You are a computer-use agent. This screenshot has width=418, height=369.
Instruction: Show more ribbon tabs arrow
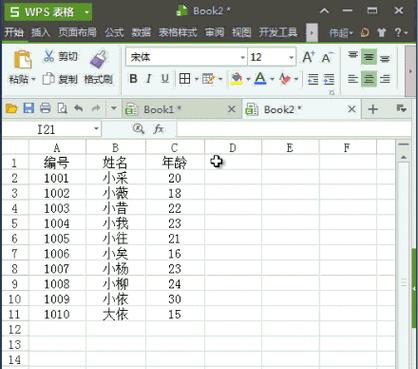[312, 33]
